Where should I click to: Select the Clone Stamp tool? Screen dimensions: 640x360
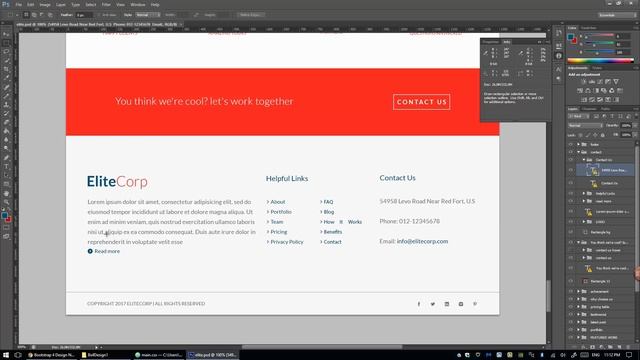click(6, 105)
